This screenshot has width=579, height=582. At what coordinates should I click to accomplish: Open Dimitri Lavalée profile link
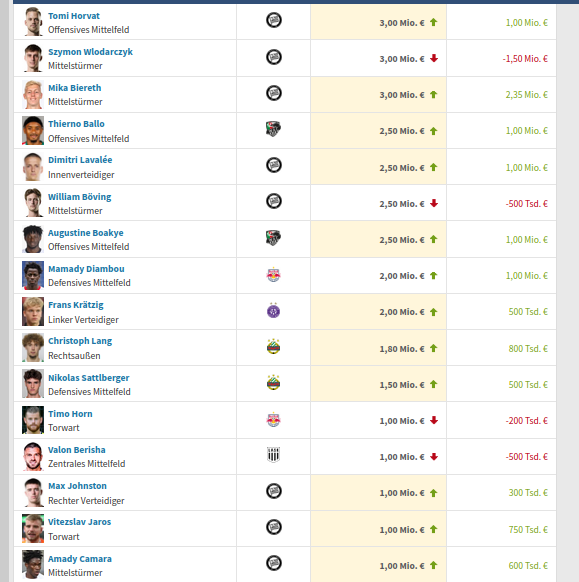[80, 160]
